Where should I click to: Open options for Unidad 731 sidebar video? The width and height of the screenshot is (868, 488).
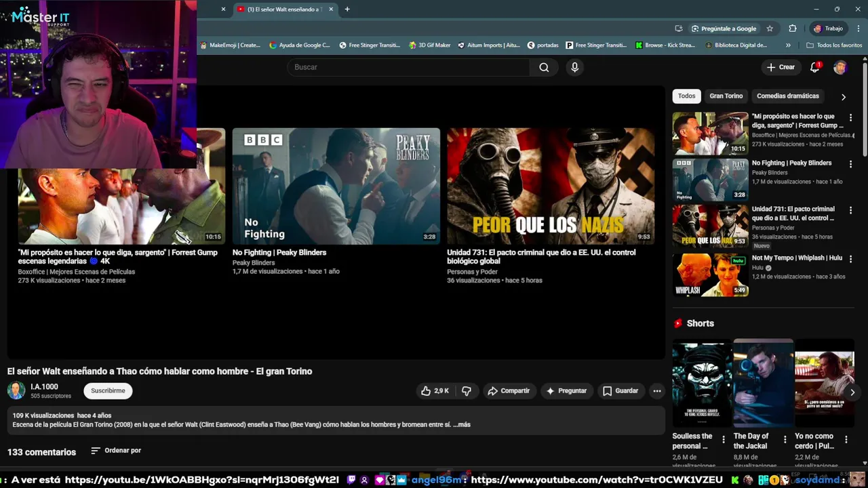click(x=850, y=210)
